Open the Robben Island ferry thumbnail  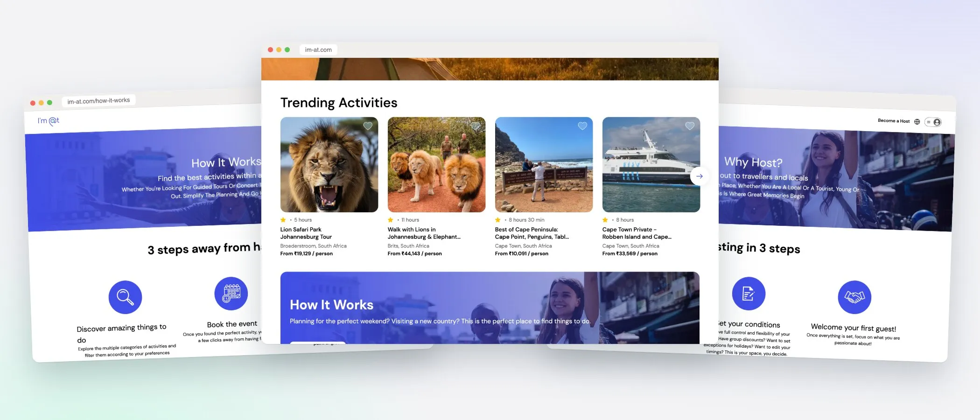click(x=651, y=165)
